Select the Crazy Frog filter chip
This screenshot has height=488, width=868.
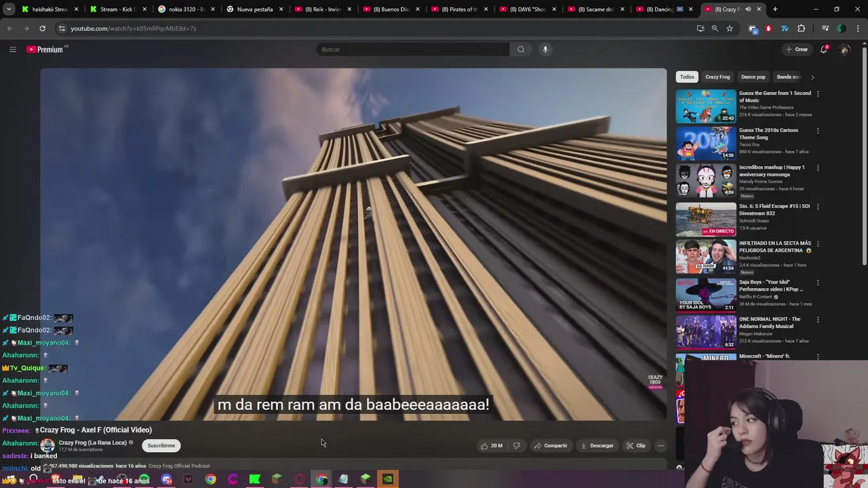coord(717,77)
